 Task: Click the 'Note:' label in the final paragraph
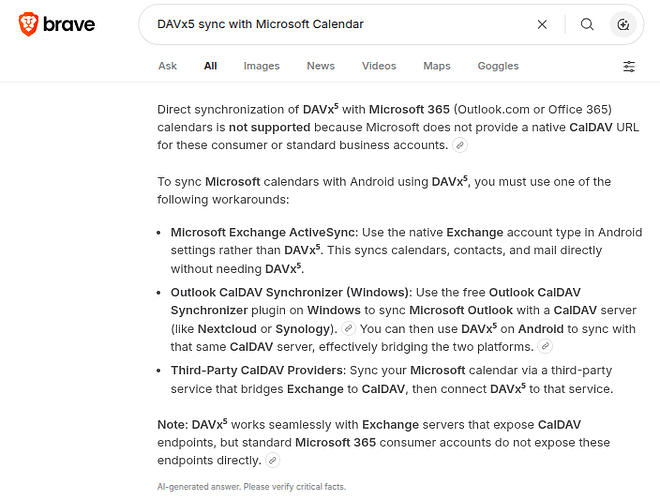(173, 425)
